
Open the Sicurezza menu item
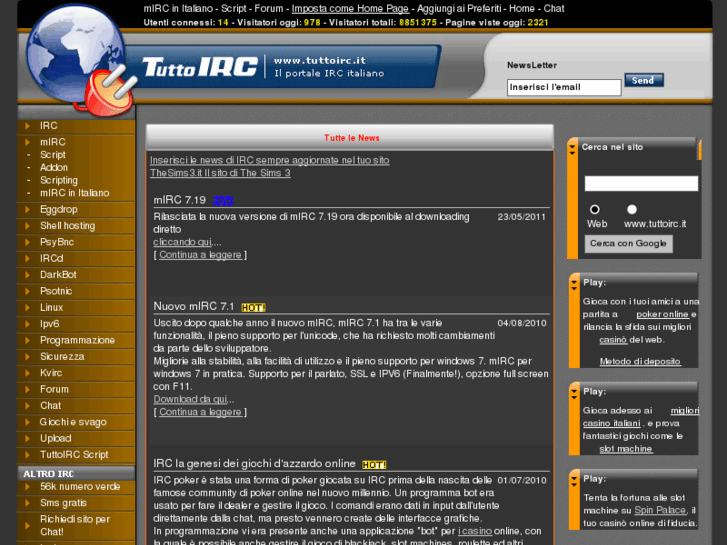[x=62, y=357]
